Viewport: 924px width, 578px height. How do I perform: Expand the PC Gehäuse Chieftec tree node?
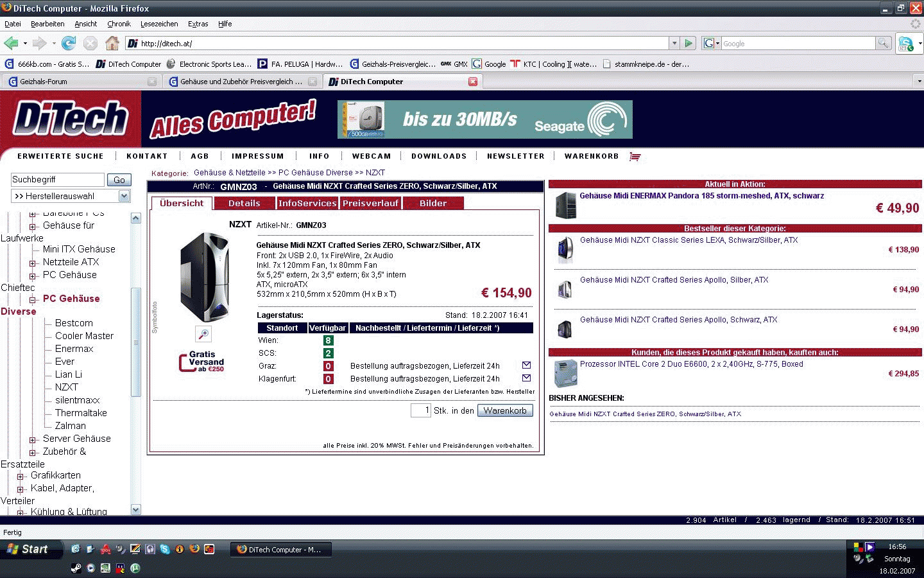coord(32,276)
